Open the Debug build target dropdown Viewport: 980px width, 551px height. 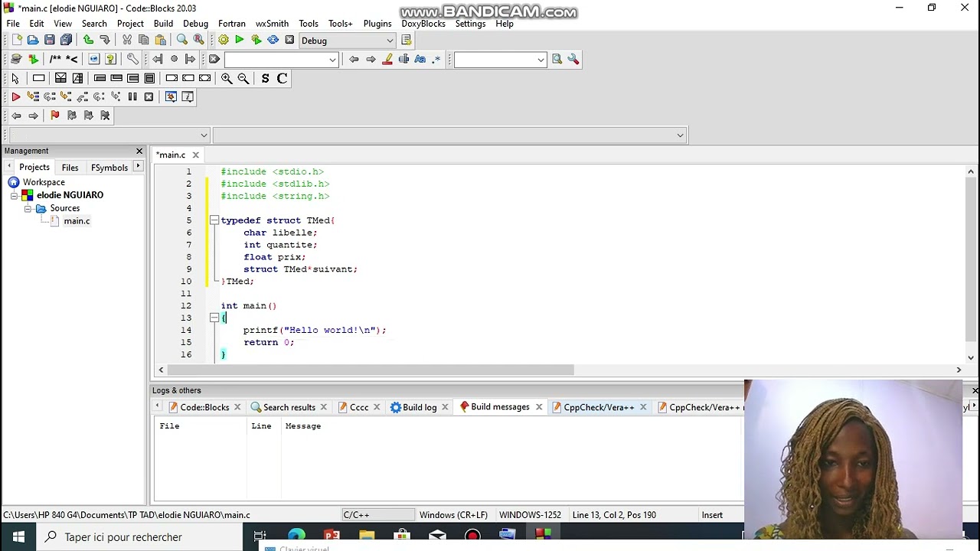(x=347, y=41)
